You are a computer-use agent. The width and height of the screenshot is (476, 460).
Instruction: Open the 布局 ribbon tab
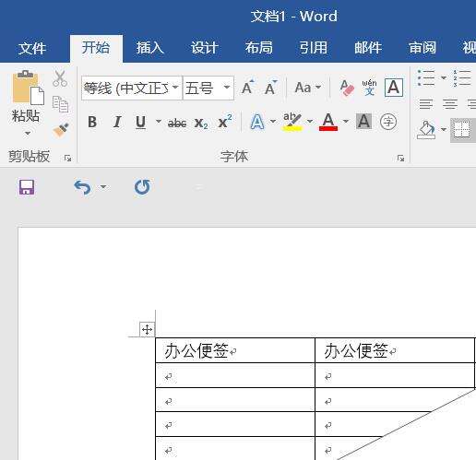(258, 48)
